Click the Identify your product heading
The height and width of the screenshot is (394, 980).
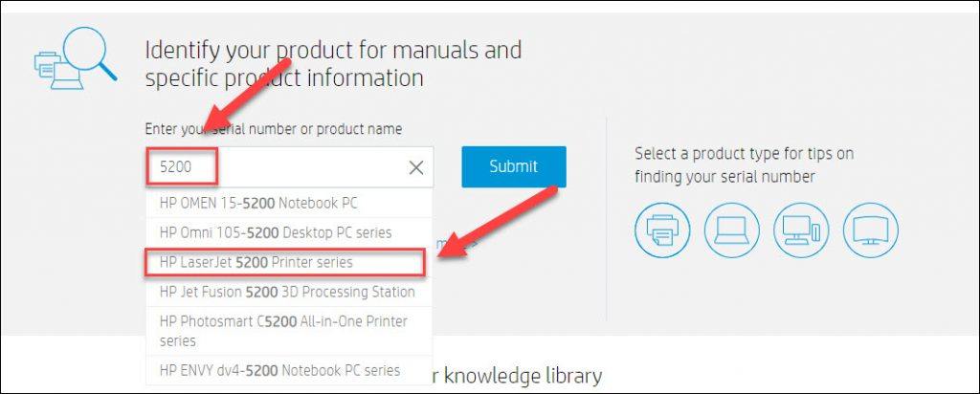coord(333,64)
